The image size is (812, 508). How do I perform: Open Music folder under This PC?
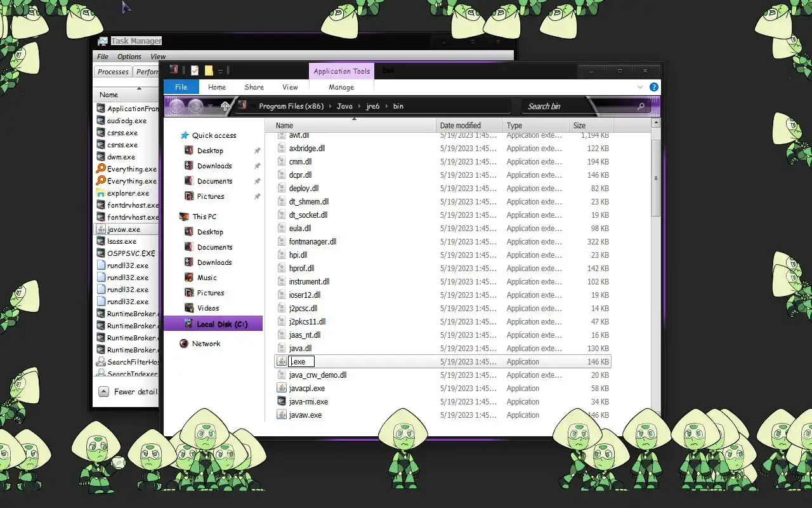[200, 277]
